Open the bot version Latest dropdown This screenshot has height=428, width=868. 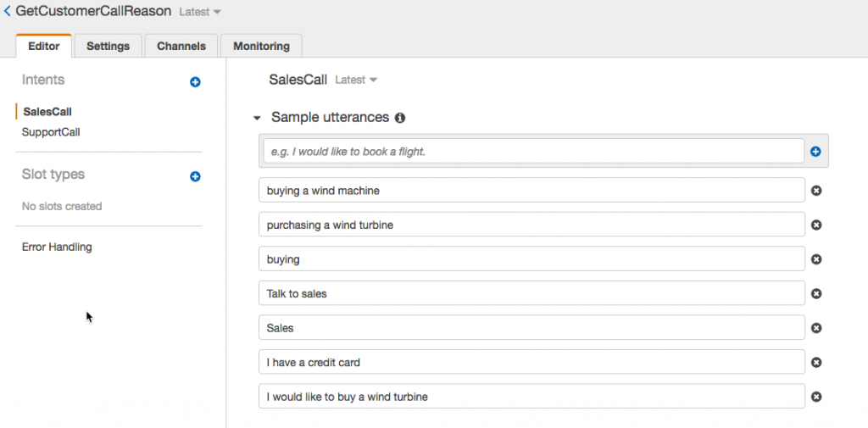click(200, 13)
